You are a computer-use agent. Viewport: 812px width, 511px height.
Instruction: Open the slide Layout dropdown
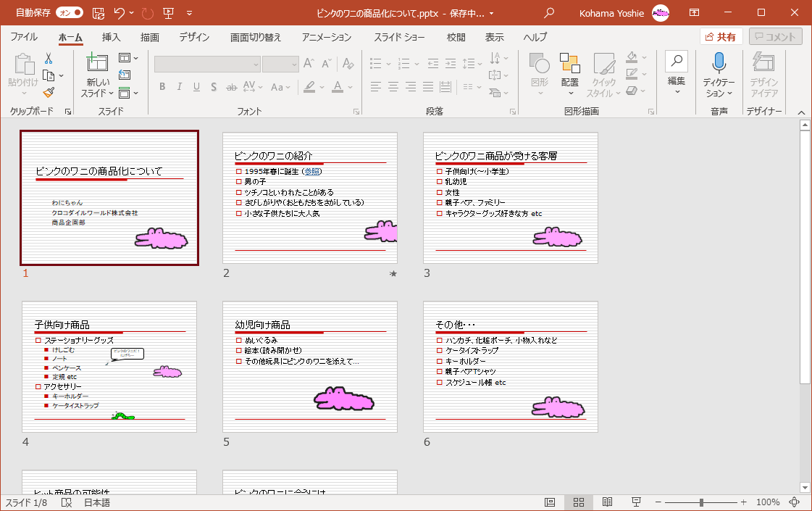[128, 57]
